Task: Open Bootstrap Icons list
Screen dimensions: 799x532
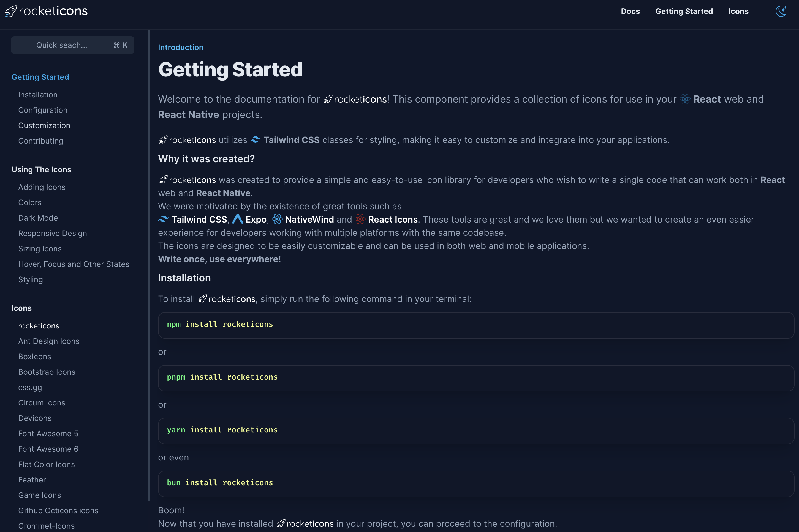Action: point(47,372)
